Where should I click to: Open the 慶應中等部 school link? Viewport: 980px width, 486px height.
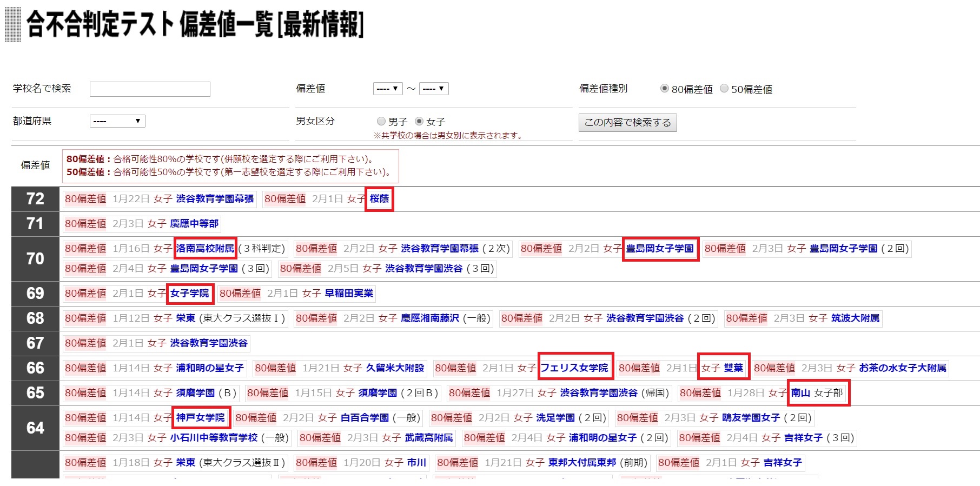pyautogui.click(x=194, y=224)
